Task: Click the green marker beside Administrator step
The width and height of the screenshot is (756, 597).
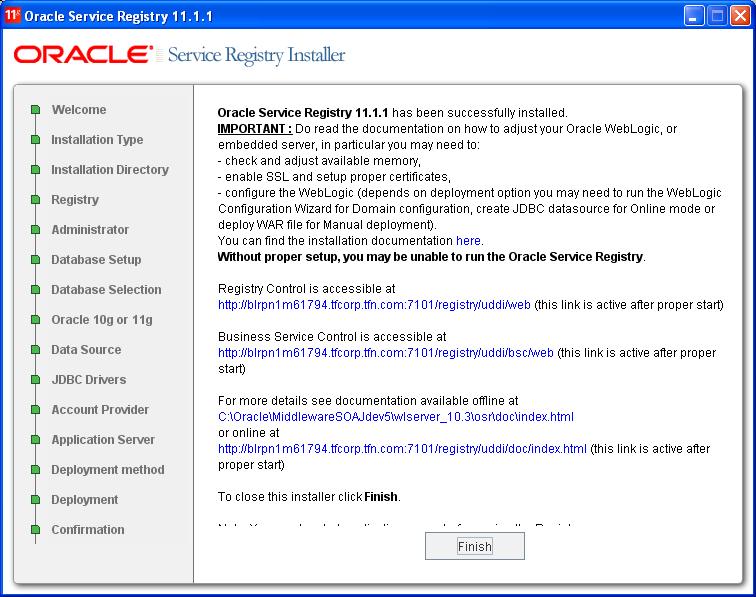Action: [35, 230]
